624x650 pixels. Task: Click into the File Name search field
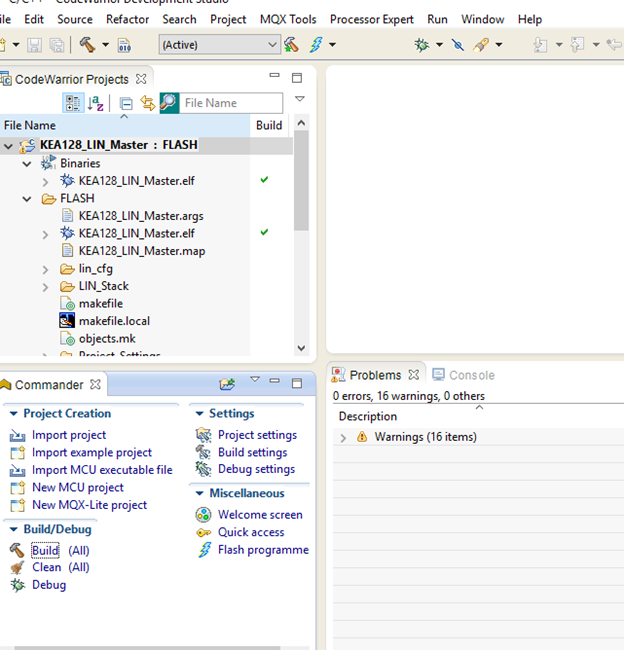coord(231,103)
